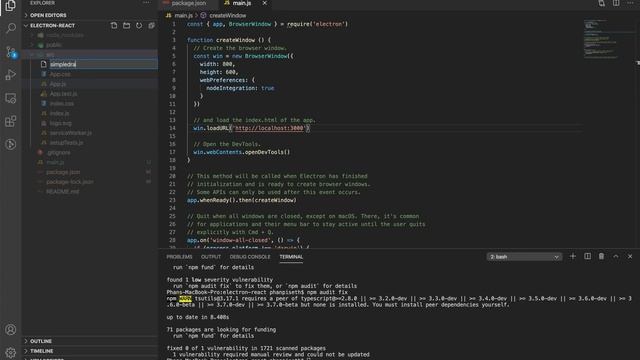Open logo.svg in the file tree

pos(60,123)
